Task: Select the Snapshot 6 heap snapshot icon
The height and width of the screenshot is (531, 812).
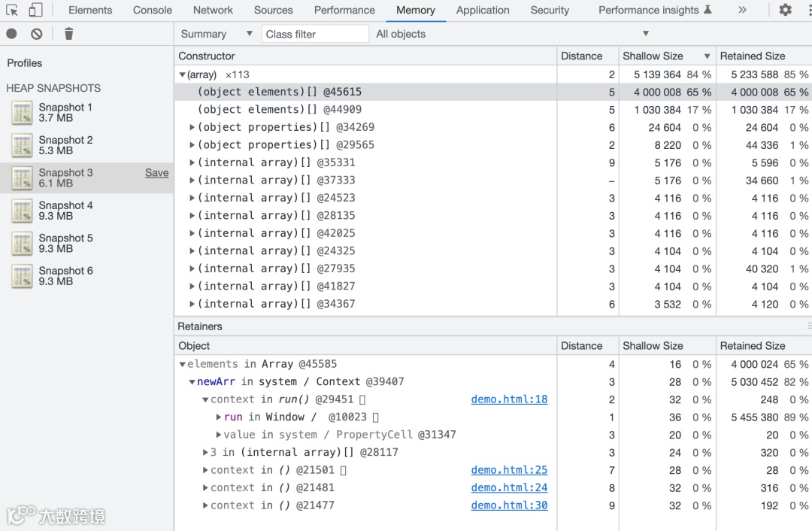Action: coord(22,276)
